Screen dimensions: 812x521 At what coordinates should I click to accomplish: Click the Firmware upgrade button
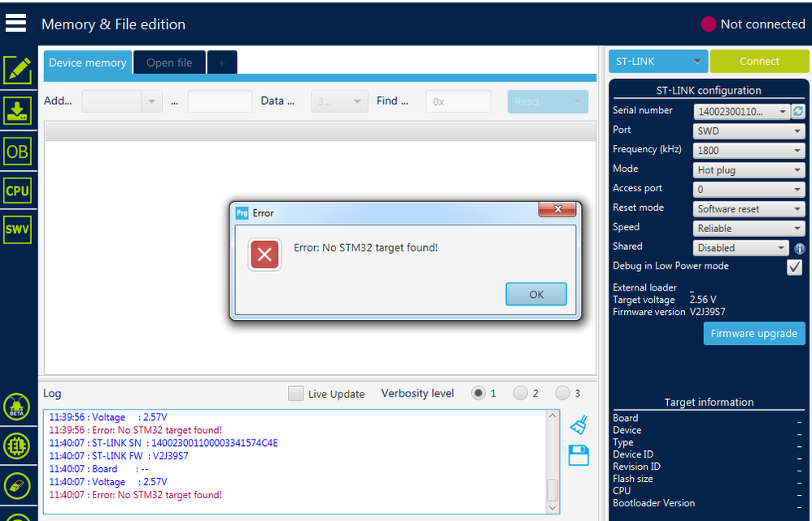754,334
